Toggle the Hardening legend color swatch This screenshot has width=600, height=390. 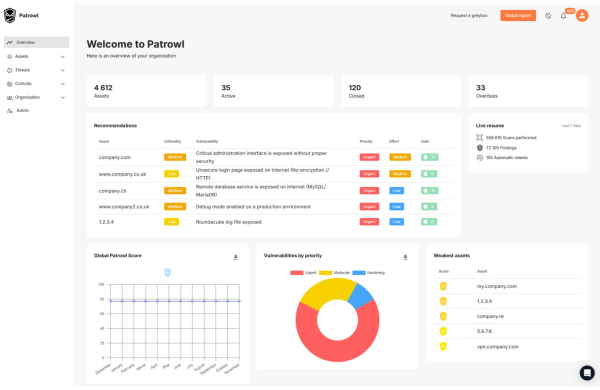[x=359, y=273]
